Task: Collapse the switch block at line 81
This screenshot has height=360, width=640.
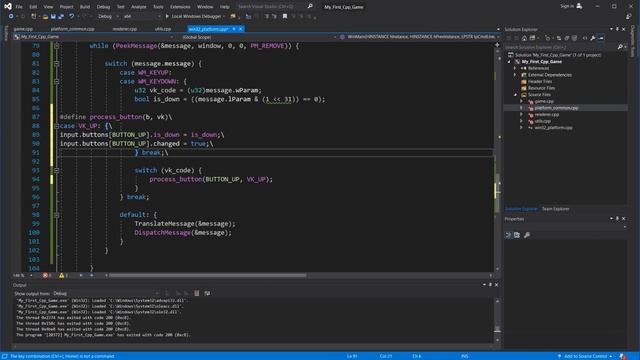Action: click(x=57, y=64)
